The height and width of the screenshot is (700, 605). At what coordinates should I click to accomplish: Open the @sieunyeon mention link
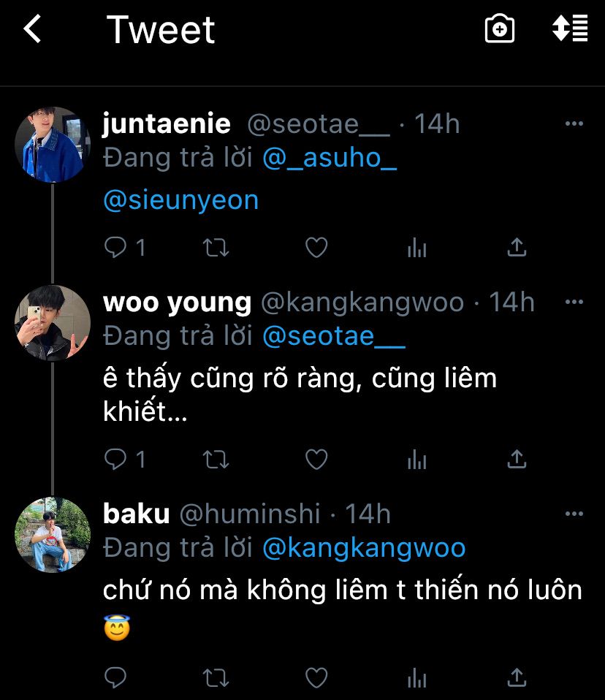coord(181,200)
